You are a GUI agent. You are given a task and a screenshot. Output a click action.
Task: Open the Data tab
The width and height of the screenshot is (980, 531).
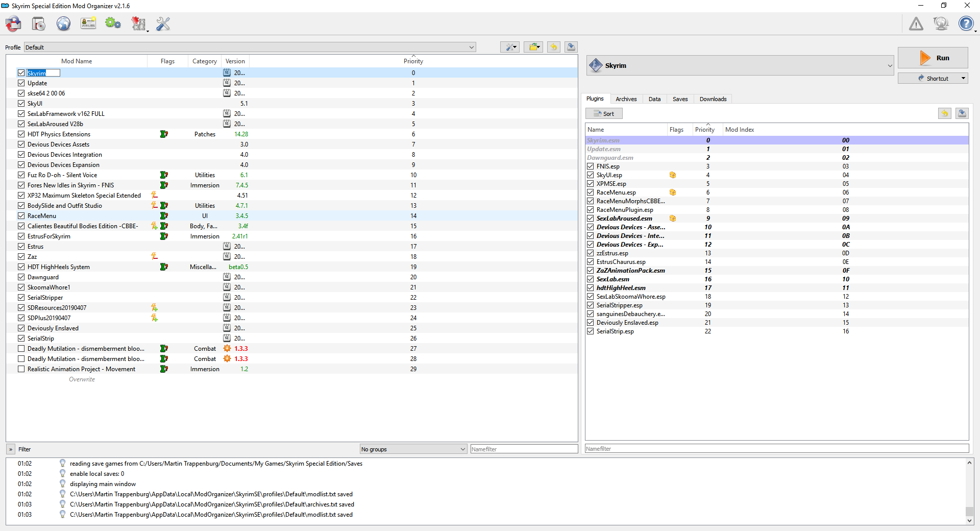[x=654, y=99]
